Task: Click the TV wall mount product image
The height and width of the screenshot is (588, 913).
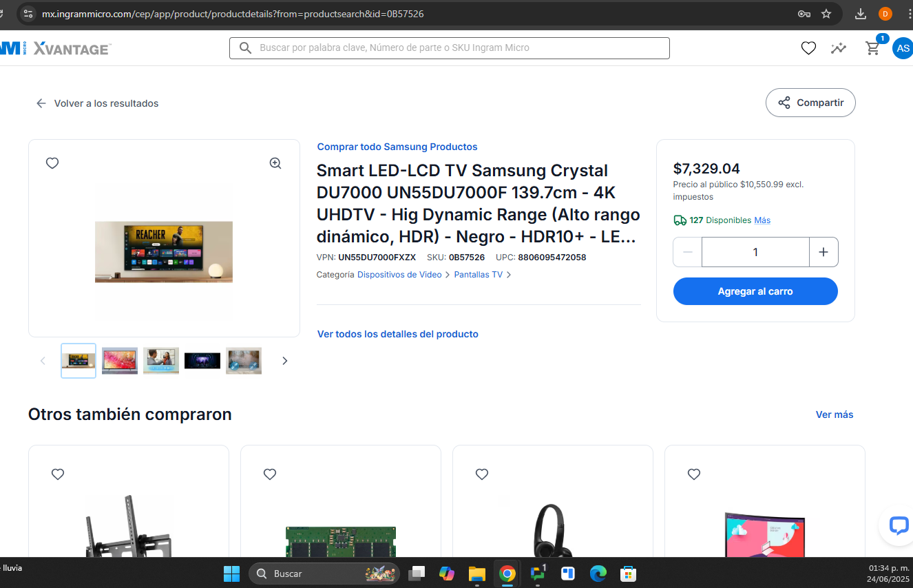Action: [129, 525]
